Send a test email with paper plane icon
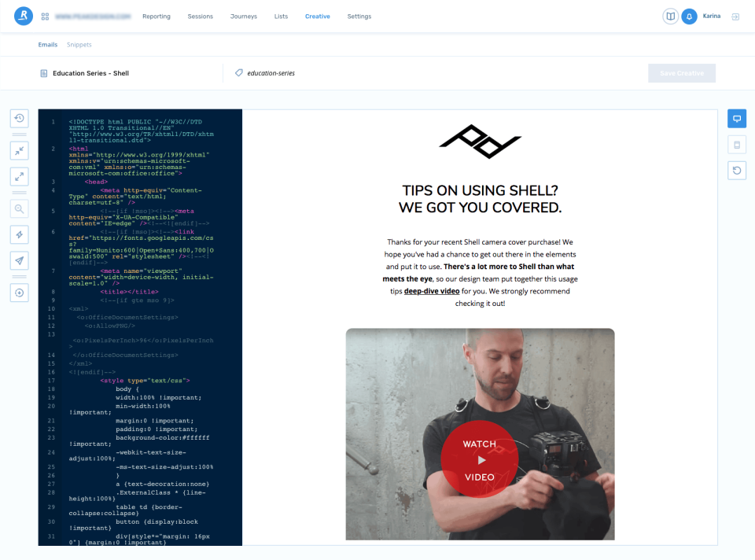 click(x=19, y=260)
